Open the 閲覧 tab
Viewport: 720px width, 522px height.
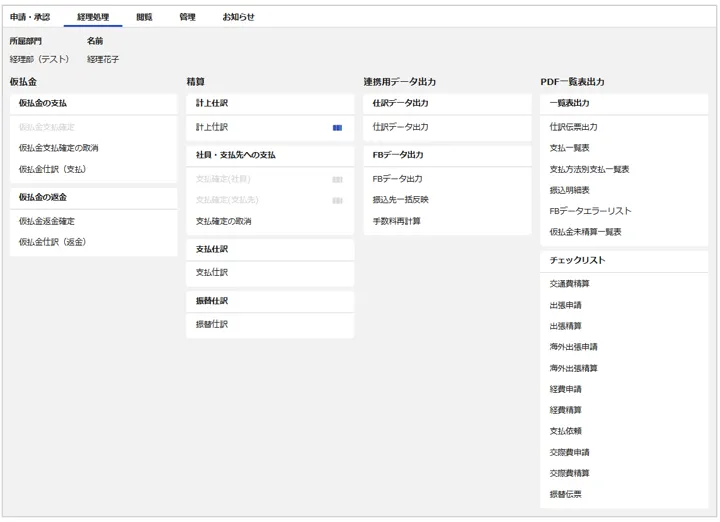145,17
